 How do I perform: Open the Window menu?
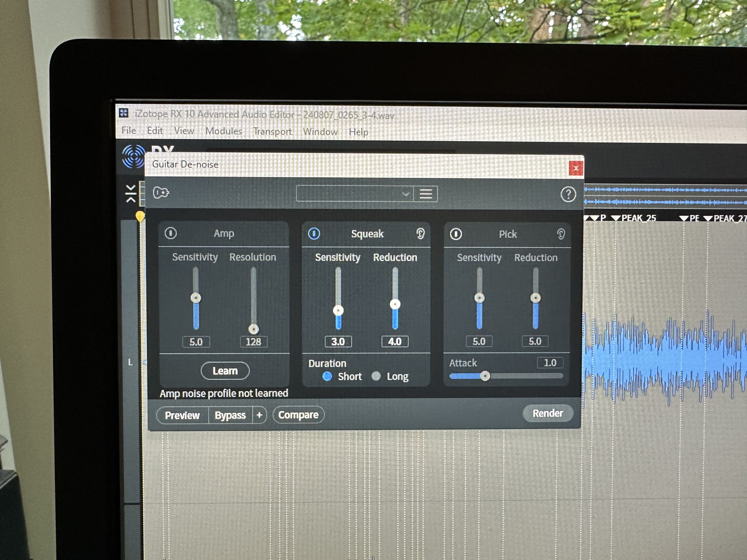coord(320,132)
